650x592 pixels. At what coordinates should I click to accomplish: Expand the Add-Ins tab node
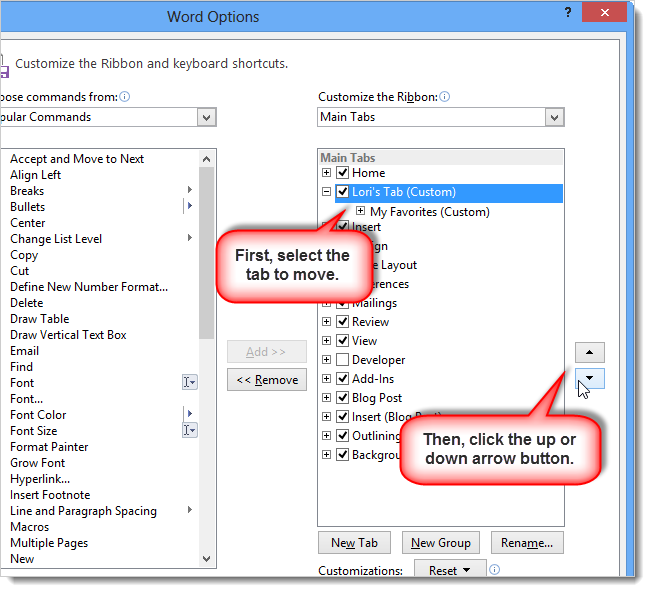[x=327, y=378]
